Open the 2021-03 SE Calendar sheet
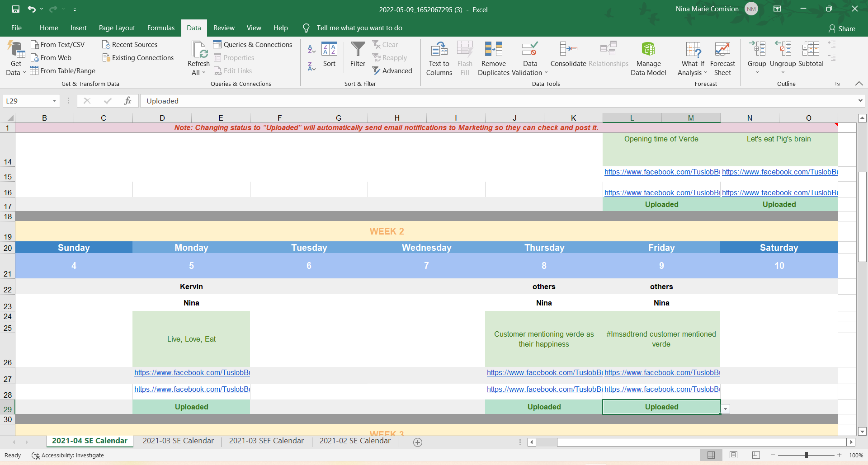This screenshot has height=465, width=868. (178, 441)
